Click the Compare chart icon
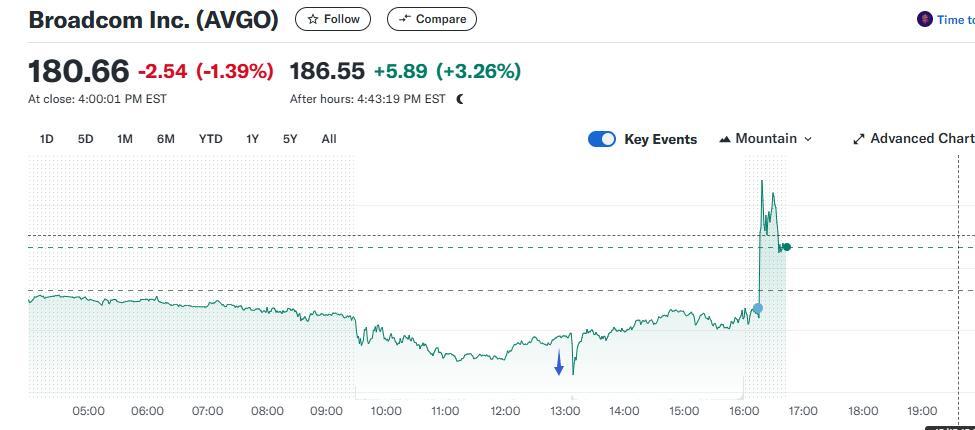The width and height of the screenshot is (975, 430). point(404,19)
